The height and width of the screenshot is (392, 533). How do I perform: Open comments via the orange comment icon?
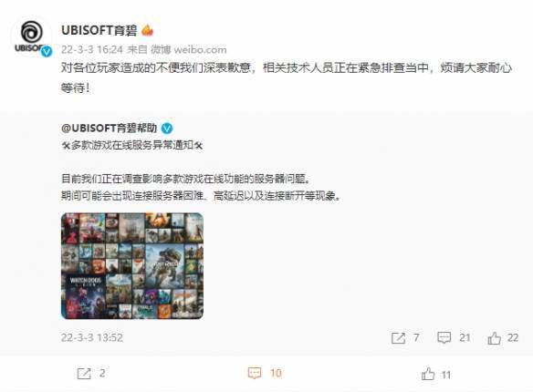(255, 373)
